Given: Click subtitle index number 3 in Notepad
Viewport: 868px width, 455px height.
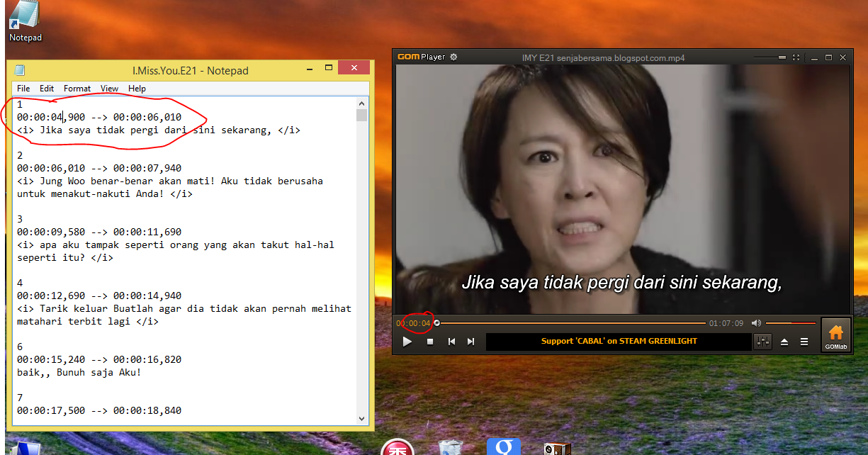Looking at the screenshot, I should point(20,219).
